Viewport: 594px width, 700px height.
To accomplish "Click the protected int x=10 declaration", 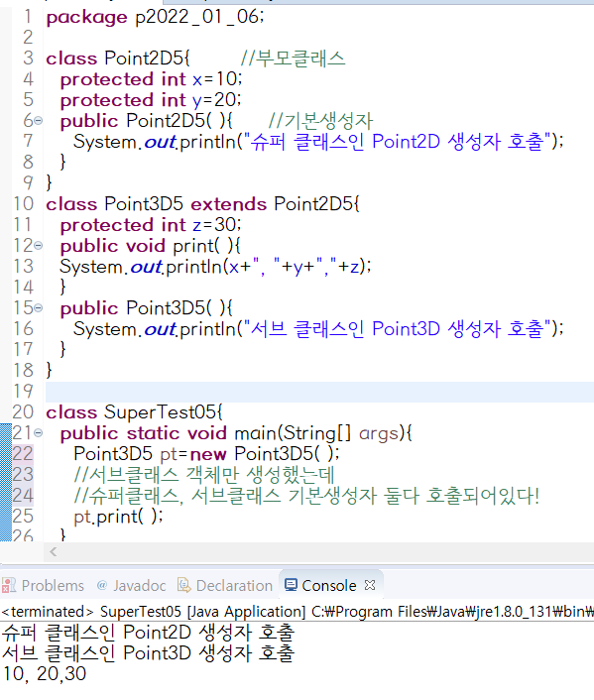I will click(152, 79).
